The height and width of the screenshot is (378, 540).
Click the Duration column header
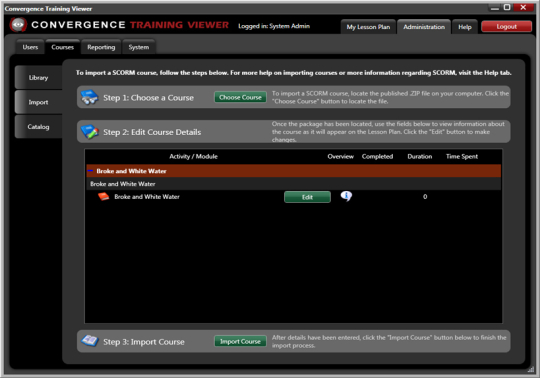[419, 156]
